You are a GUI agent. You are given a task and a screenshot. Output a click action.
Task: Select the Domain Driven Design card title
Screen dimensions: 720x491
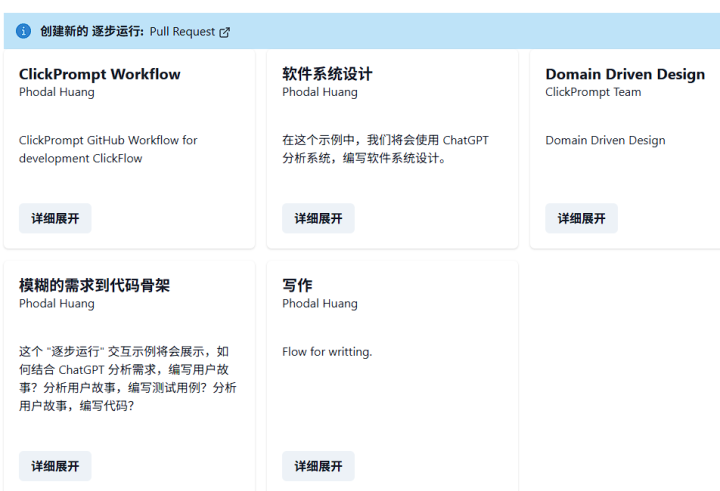(625, 74)
